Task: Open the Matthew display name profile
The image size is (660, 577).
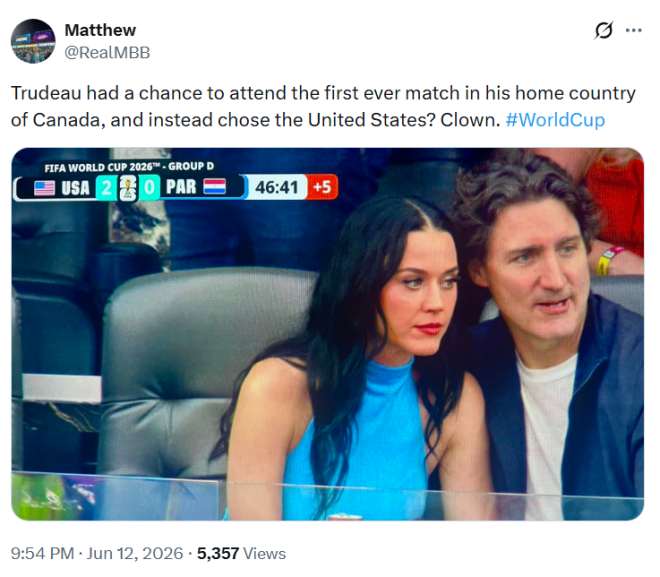Action: pyautogui.click(x=100, y=30)
